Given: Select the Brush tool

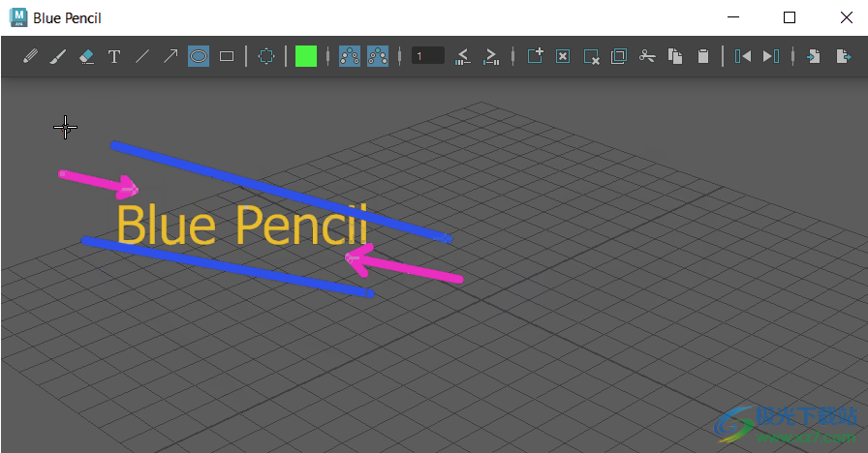Looking at the screenshot, I should 58,56.
